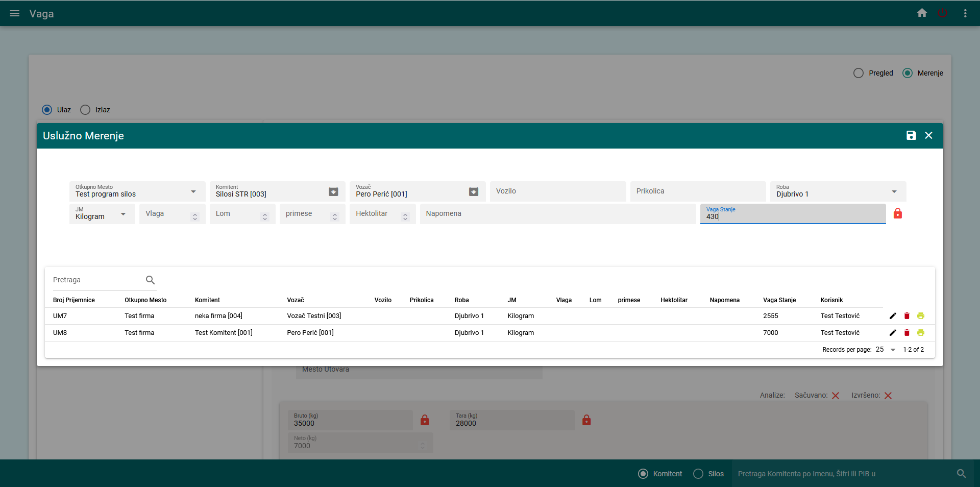
Task: Click the home icon in top bar
Action: [x=922, y=13]
